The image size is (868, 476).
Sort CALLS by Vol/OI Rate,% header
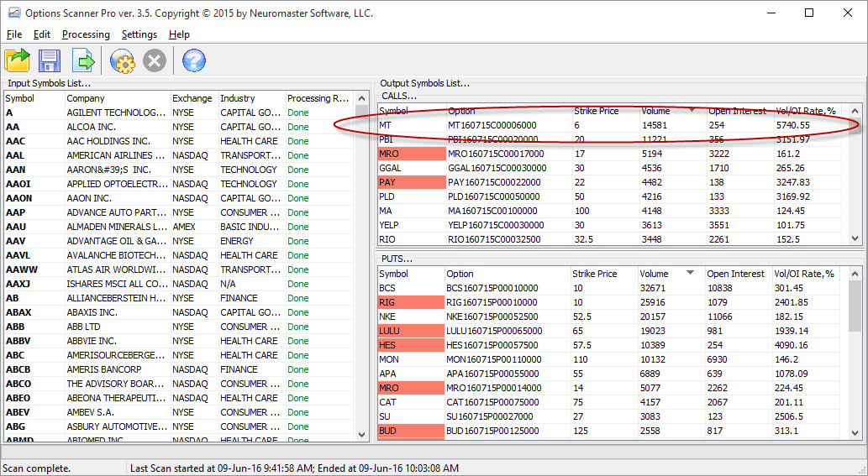click(x=808, y=111)
